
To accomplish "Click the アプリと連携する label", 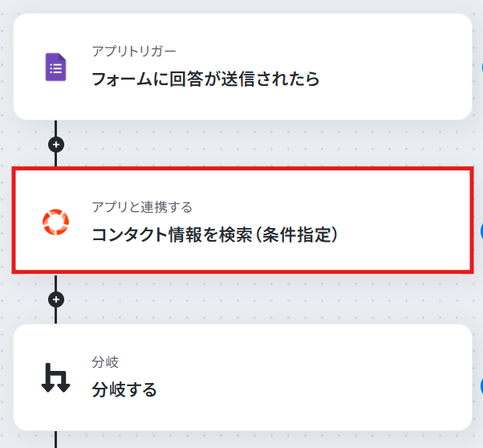I will tap(142, 207).
